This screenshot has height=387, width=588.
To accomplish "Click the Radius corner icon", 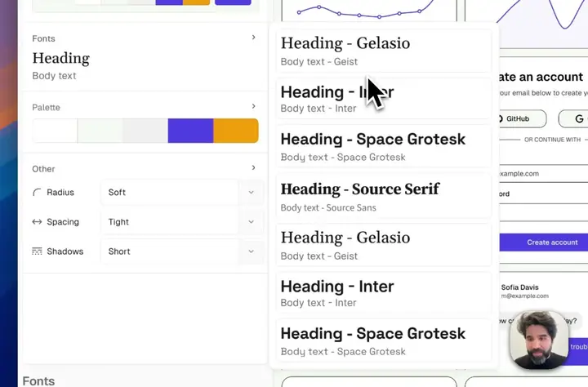I will (x=37, y=193).
